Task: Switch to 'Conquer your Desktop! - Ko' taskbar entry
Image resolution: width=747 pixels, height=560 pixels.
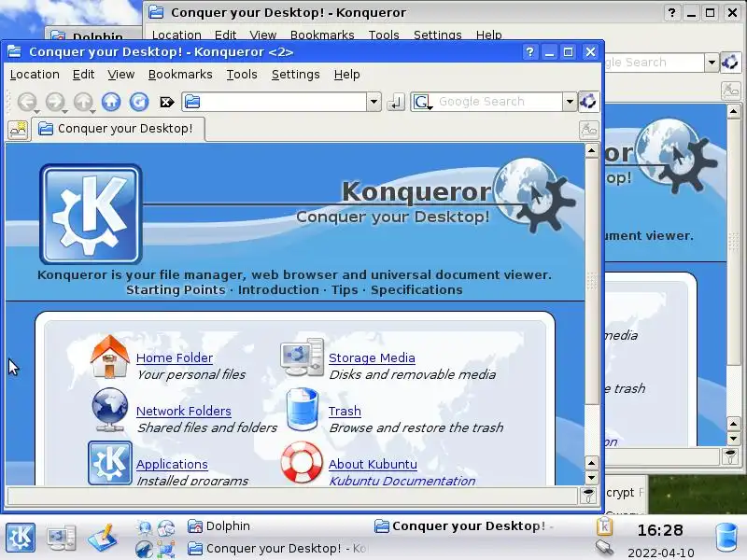Action: click(x=277, y=549)
